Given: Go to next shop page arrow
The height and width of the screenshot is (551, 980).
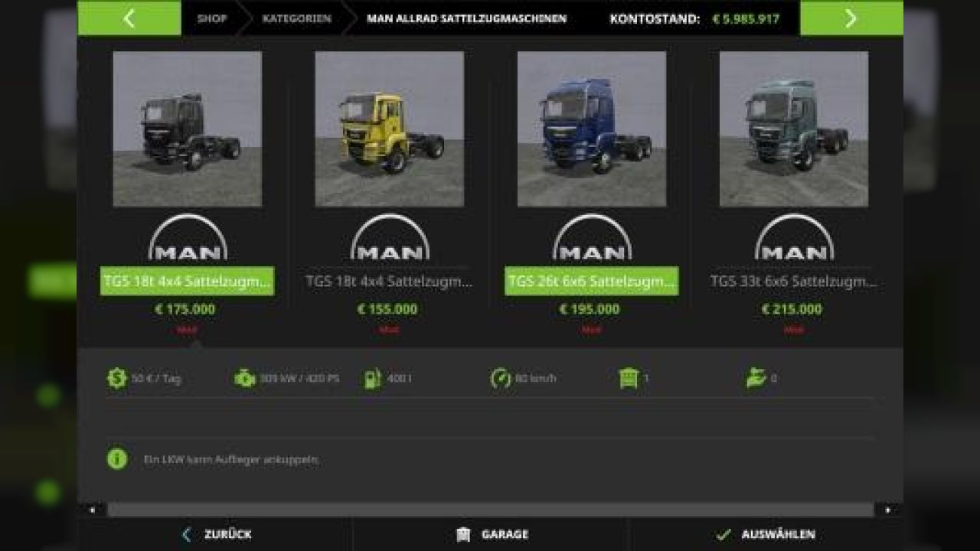Looking at the screenshot, I should click(851, 18).
